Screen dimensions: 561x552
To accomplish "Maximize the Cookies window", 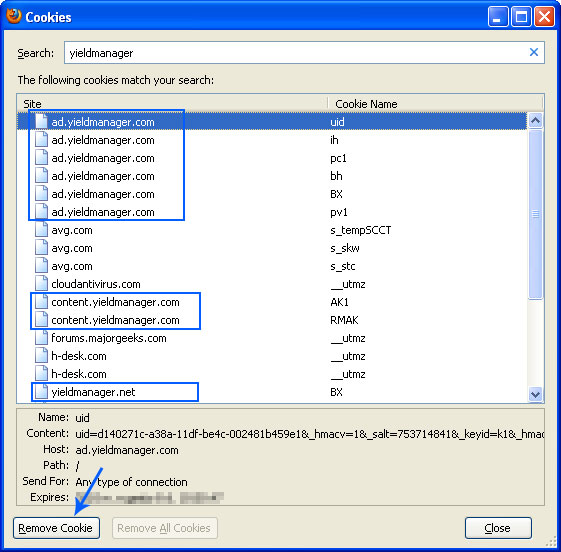I will tap(521, 16).
